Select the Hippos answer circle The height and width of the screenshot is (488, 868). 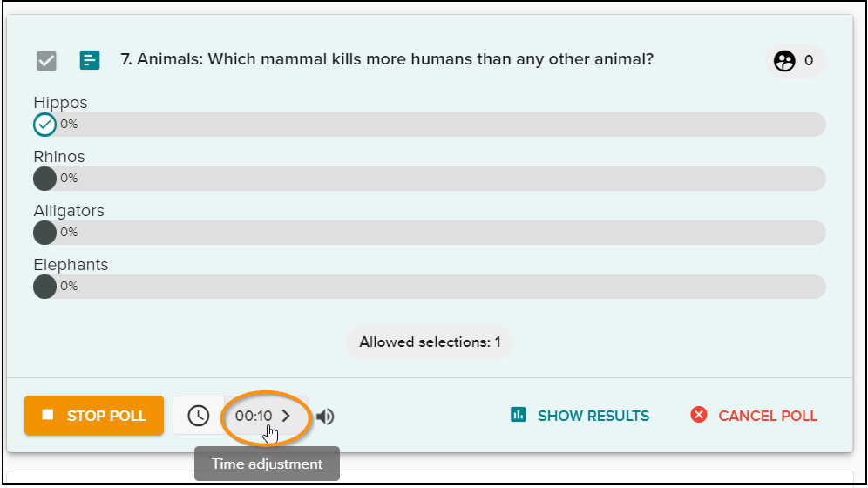[44, 125]
